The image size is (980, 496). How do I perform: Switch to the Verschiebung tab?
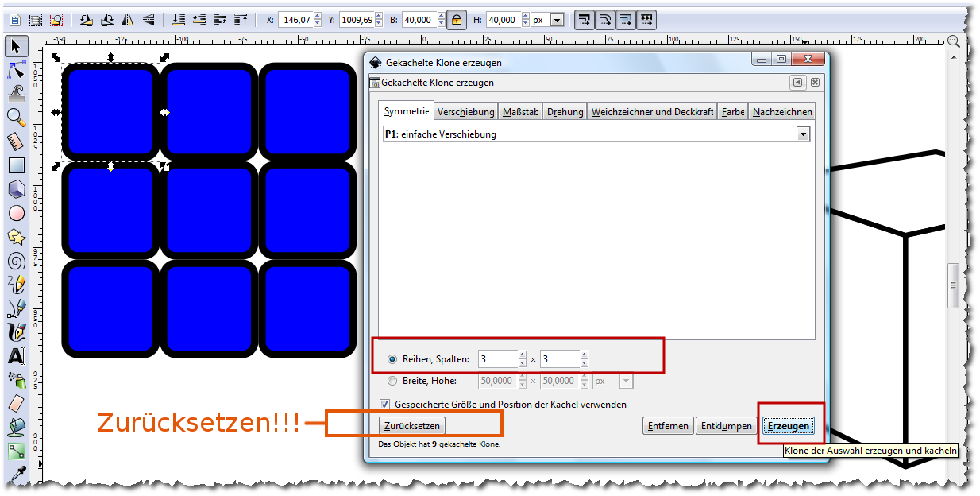click(x=466, y=112)
